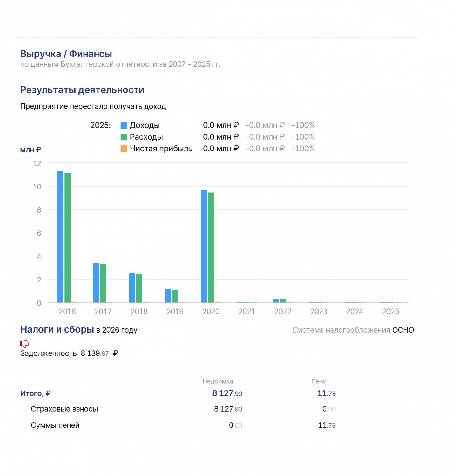Click the 2025 axis label

[391, 311]
